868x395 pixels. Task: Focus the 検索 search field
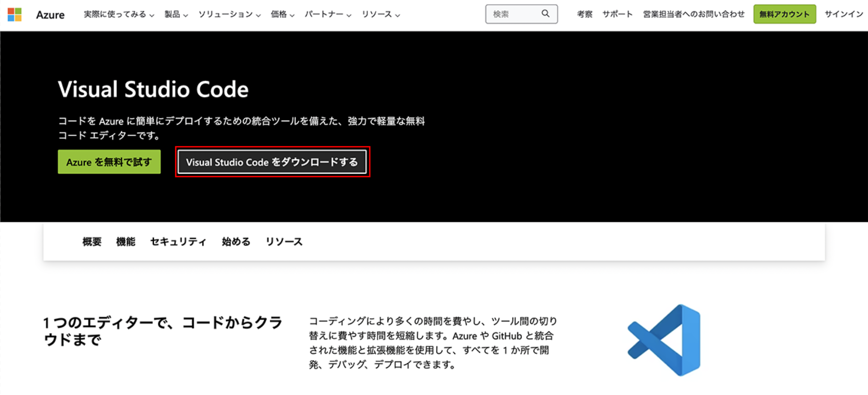[x=521, y=14]
